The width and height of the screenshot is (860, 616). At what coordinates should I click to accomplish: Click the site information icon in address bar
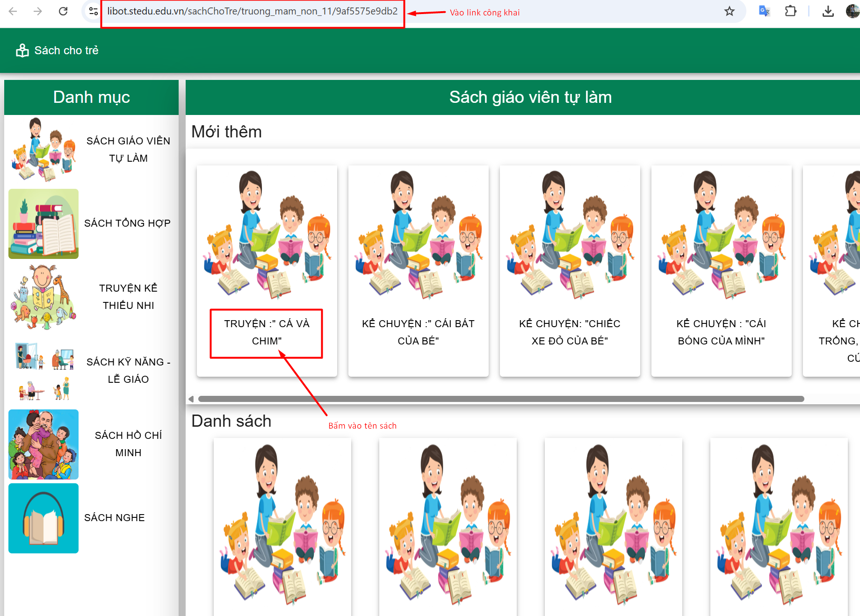pos(93,11)
